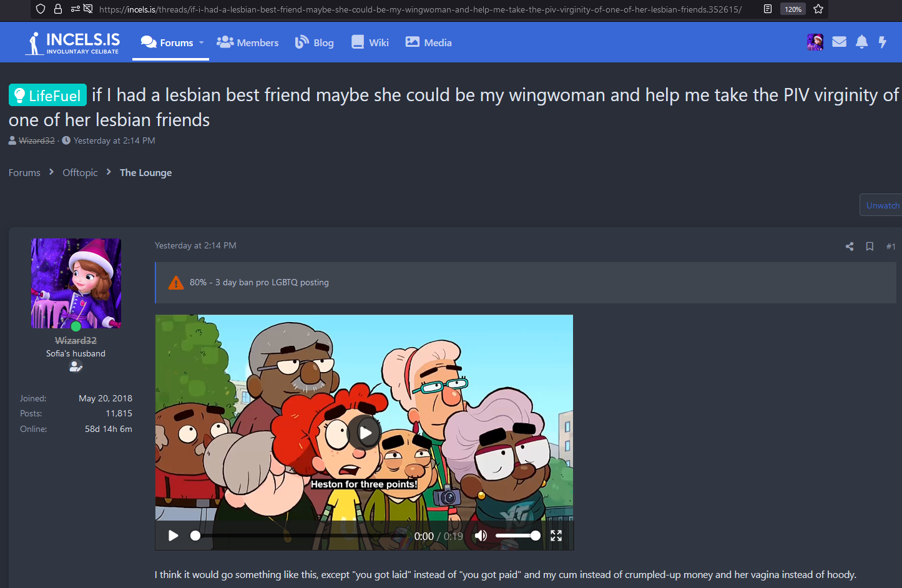Click the video progress seek bar
The width and height of the screenshot is (902, 588).
click(x=299, y=536)
